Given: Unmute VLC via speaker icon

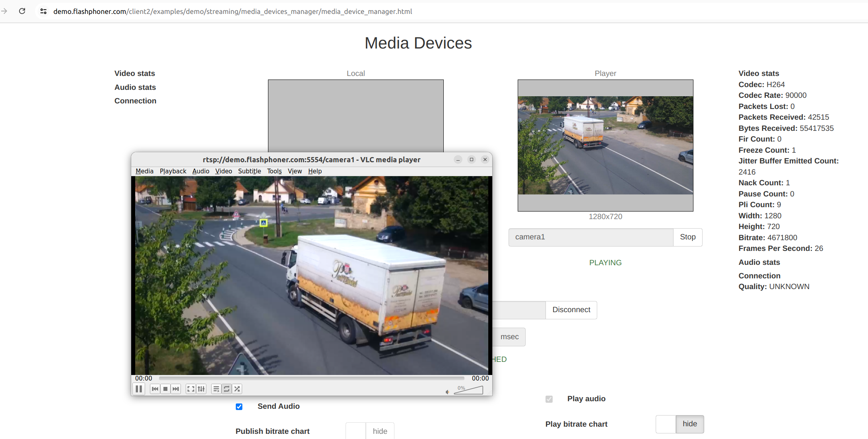Looking at the screenshot, I should click(x=448, y=392).
